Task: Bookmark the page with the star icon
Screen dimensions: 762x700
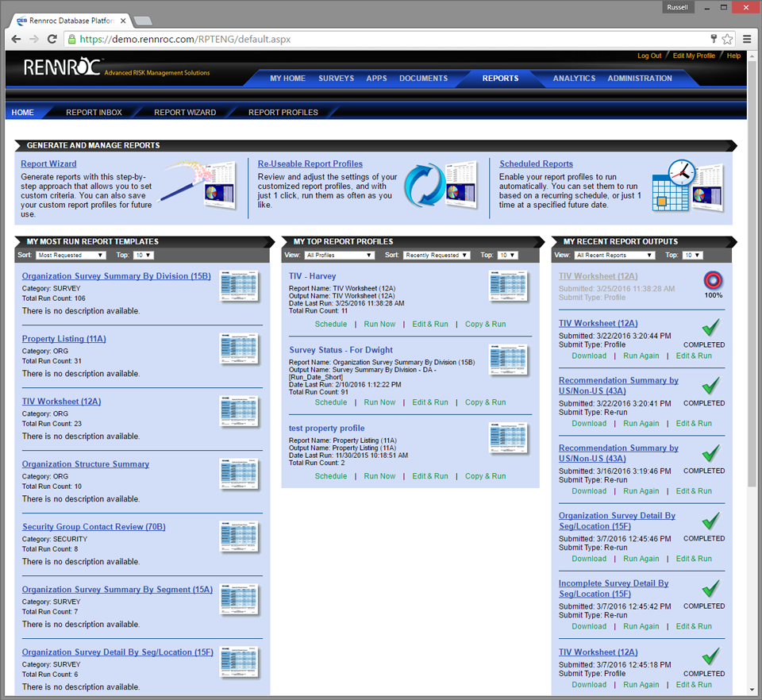Action: [x=728, y=40]
